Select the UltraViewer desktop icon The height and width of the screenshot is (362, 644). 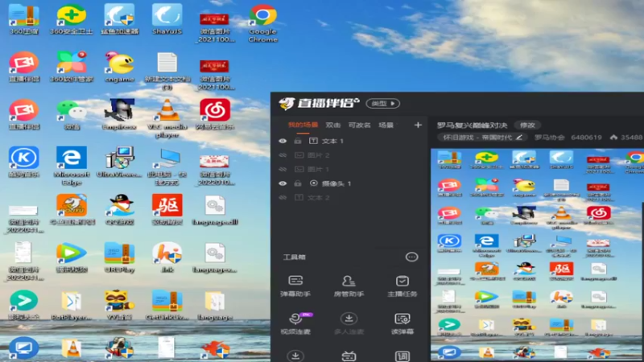point(119,162)
